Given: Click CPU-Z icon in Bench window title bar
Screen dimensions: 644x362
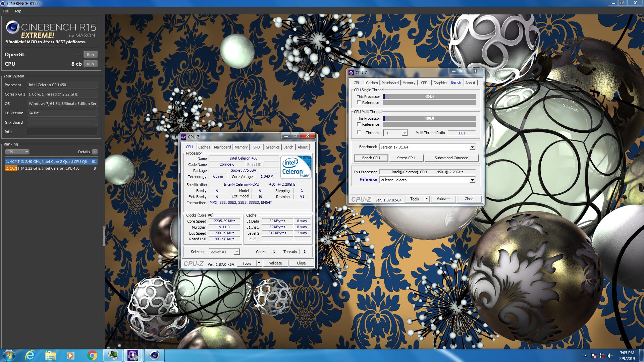Looking at the screenshot, I should point(351,72).
